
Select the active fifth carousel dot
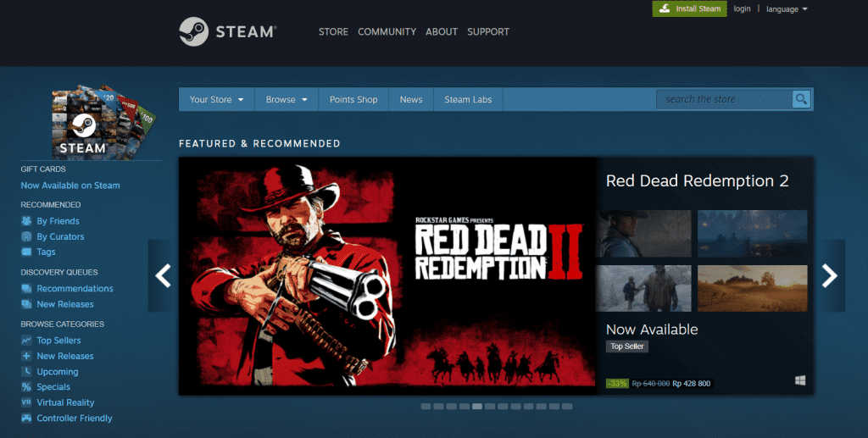pos(477,407)
